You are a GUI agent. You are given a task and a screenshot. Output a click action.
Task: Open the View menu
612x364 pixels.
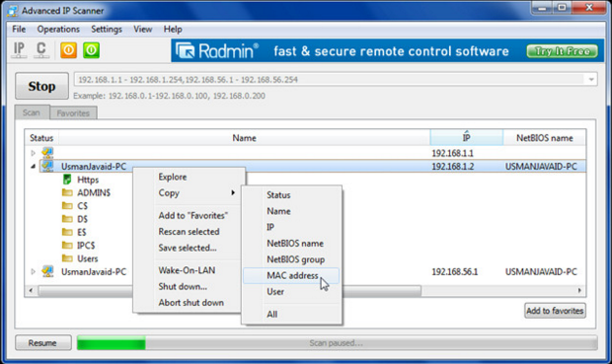coord(143,30)
